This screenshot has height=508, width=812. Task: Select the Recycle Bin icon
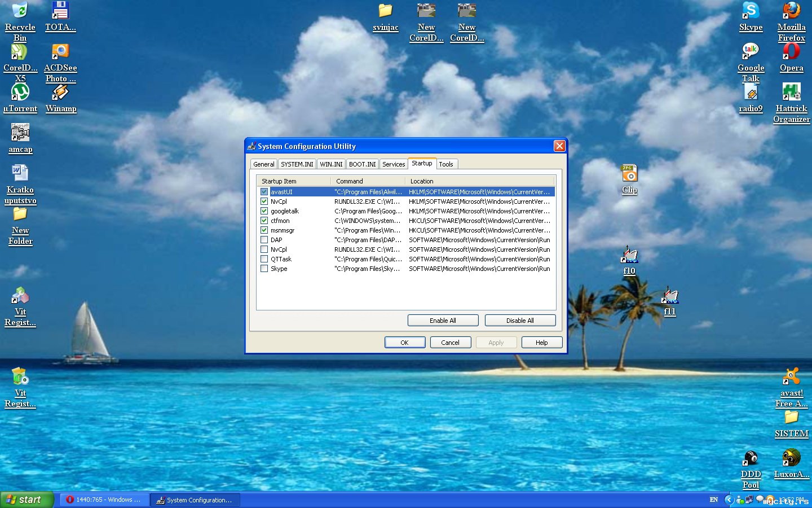[x=20, y=11]
